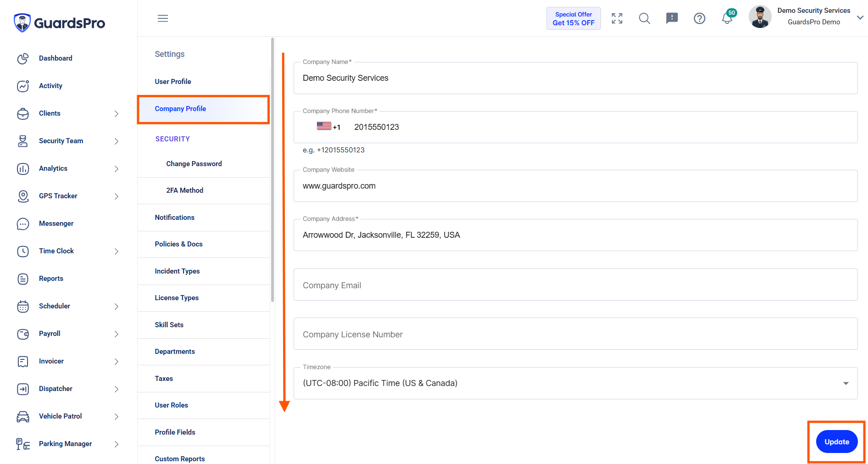Click the Messenger chat bubble icon

[23, 224]
